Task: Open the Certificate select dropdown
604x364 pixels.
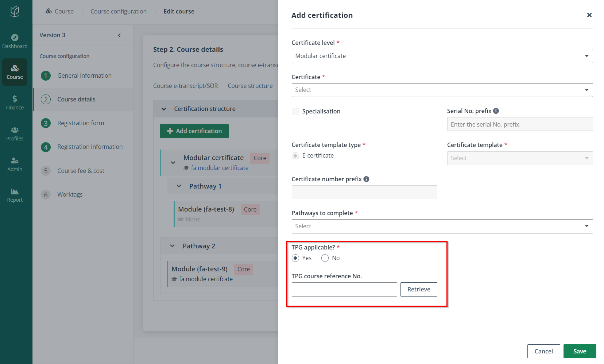Action: 442,90
